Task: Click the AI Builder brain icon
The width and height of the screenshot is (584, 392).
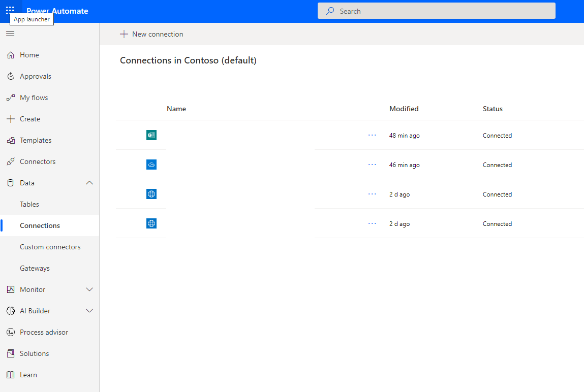Action: tap(11, 311)
